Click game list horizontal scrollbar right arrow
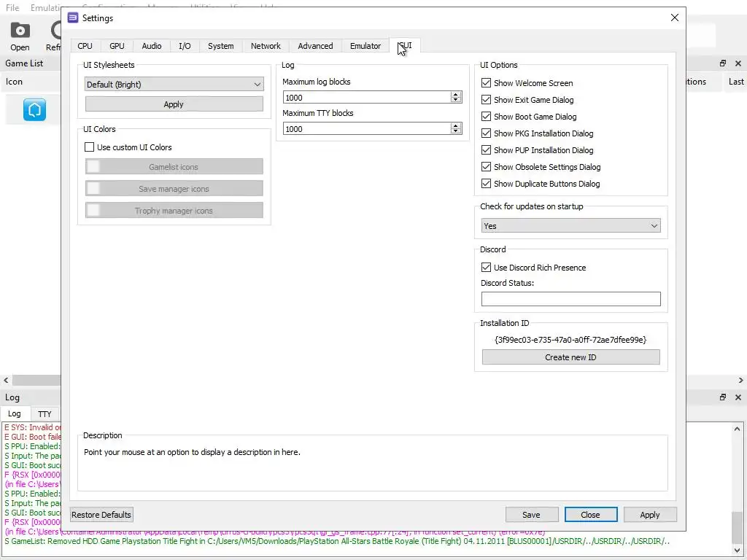The image size is (747, 560). (x=741, y=381)
